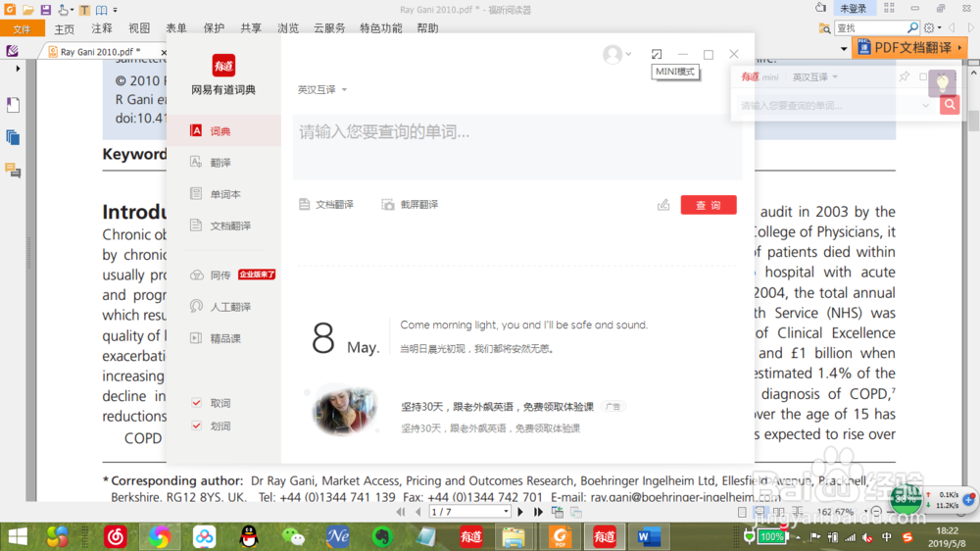The image size is (980, 551).
Task: Click the Youdao dictionary red logo
Action: pyautogui.click(x=223, y=65)
